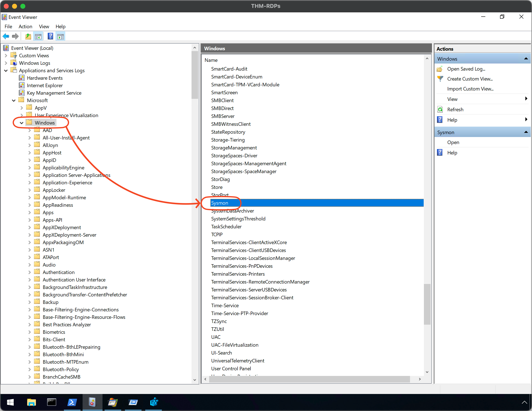This screenshot has height=411, width=532.
Task: Click the Key Management Service log icon
Action: tap(22, 93)
